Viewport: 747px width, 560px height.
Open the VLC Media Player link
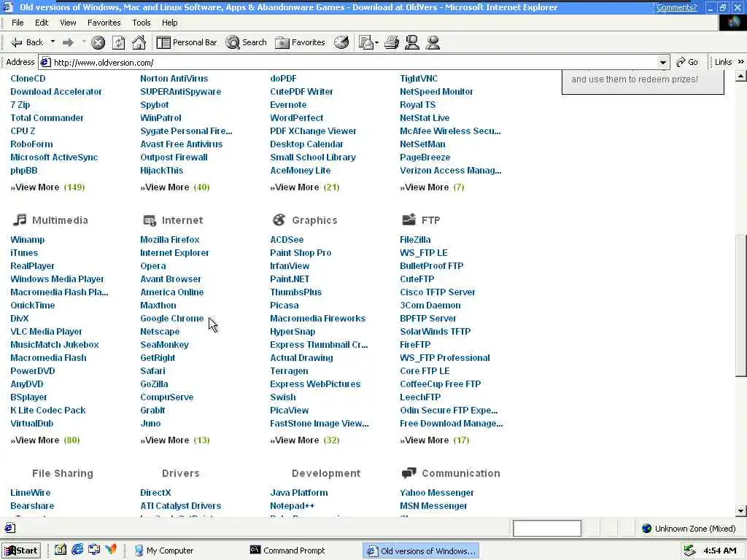[46, 332]
